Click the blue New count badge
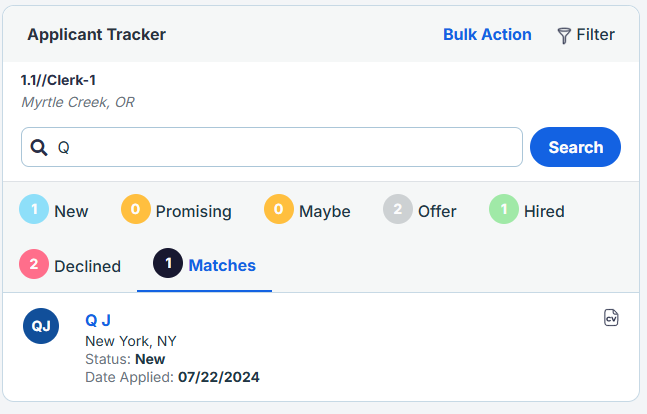Screen dimensions: 647x414 pos(34,210)
